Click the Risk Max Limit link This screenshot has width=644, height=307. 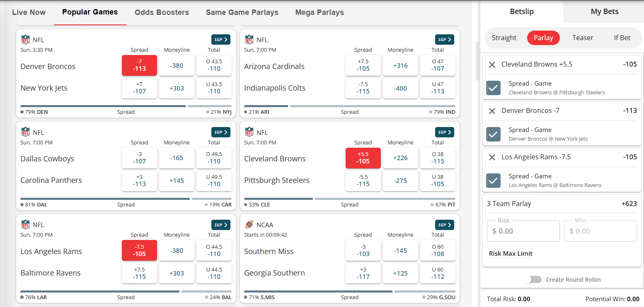(x=511, y=253)
